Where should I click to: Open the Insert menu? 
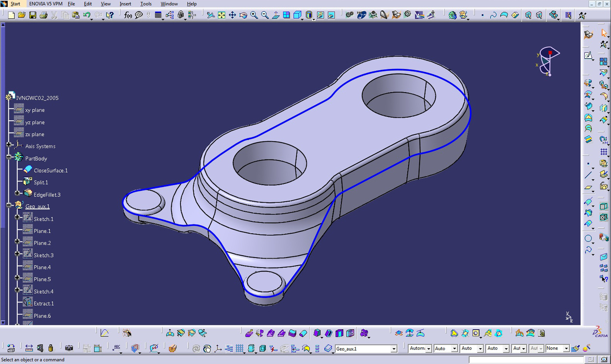pyautogui.click(x=125, y=4)
